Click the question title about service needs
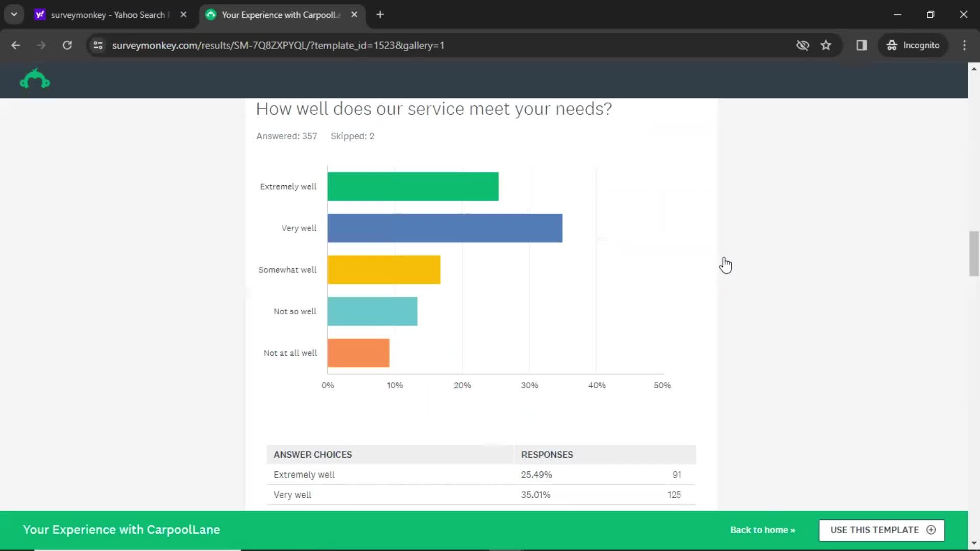The width and height of the screenshot is (980, 551). (x=434, y=109)
